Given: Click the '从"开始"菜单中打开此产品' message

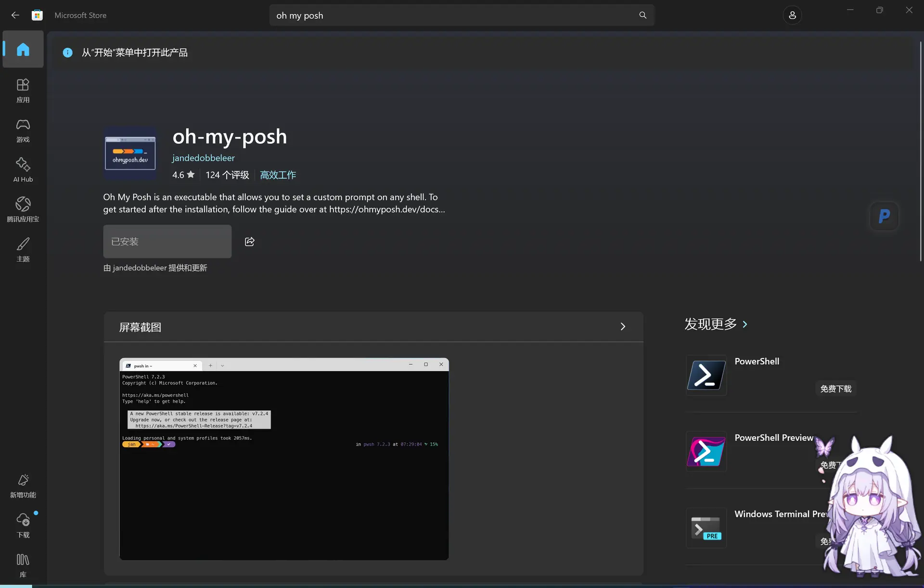Looking at the screenshot, I should (134, 52).
